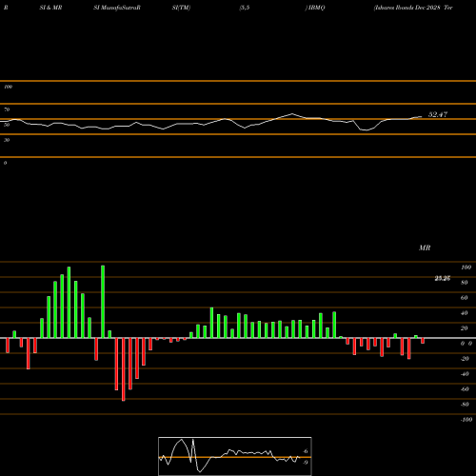Click the last red bar of the MR histogram

tap(423, 341)
